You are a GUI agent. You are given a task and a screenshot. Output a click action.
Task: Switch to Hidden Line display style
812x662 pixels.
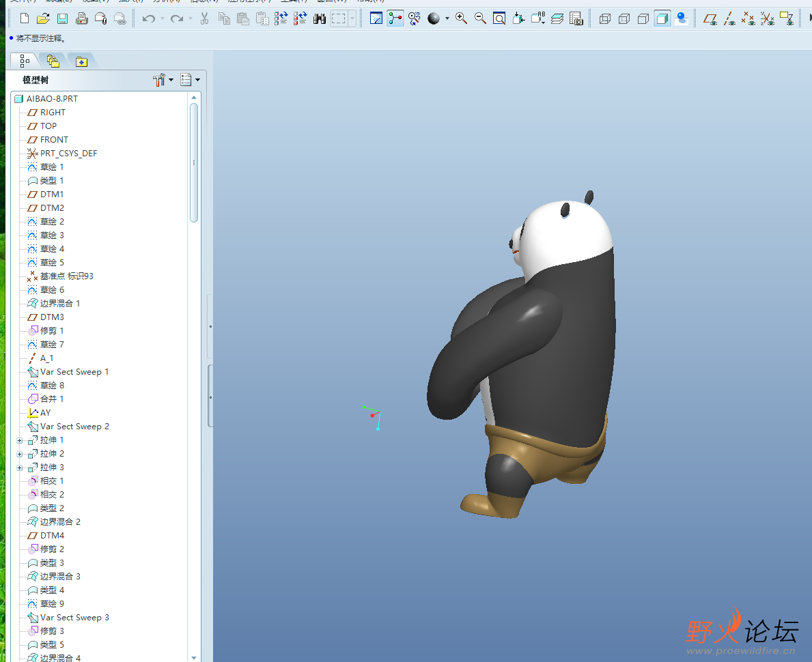click(624, 18)
